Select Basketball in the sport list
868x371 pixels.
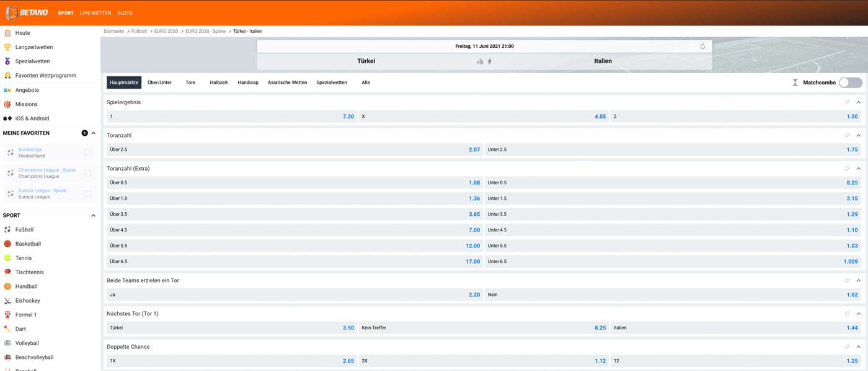coord(28,244)
